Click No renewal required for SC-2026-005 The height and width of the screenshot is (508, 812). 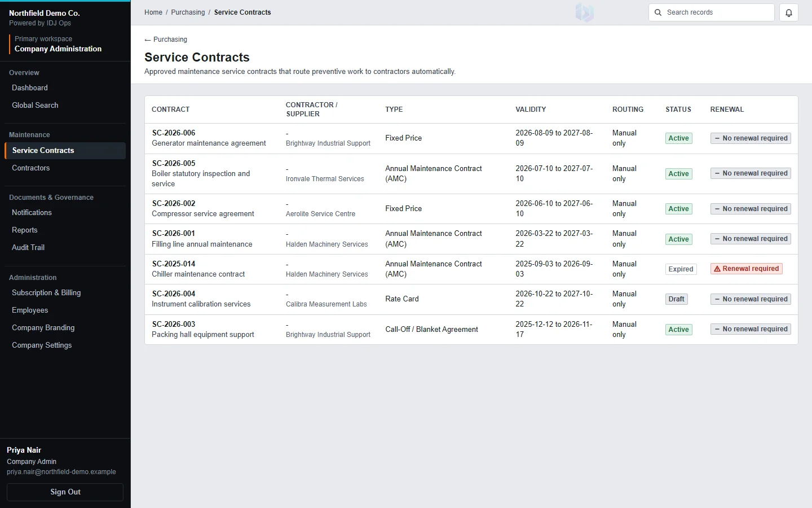(751, 173)
